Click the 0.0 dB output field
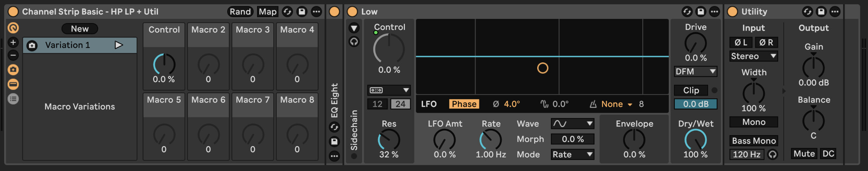This screenshot has width=868, height=171. [696, 104]
